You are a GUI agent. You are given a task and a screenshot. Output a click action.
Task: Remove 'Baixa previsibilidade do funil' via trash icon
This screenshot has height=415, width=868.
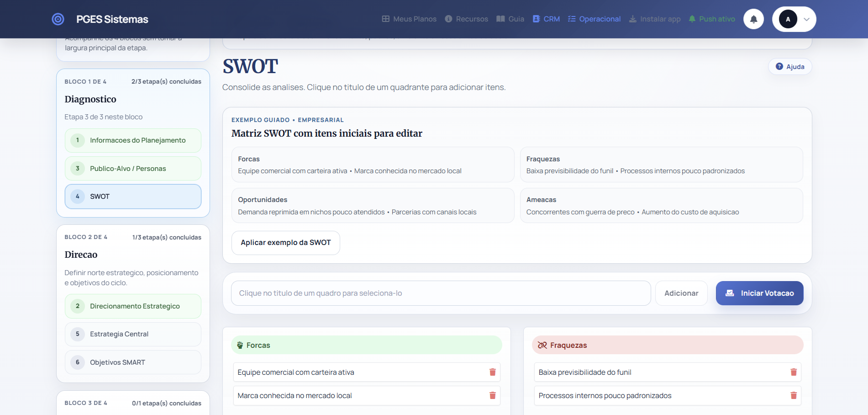click(793, 372)
